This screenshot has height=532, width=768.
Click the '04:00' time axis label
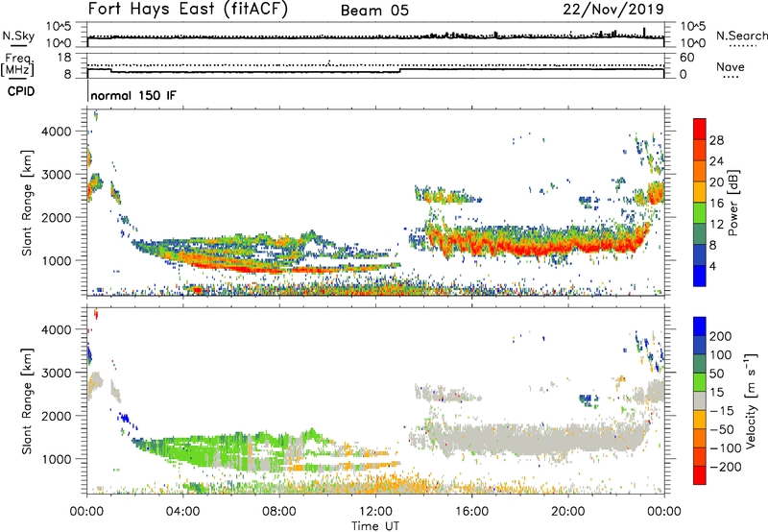coord(183,512)
